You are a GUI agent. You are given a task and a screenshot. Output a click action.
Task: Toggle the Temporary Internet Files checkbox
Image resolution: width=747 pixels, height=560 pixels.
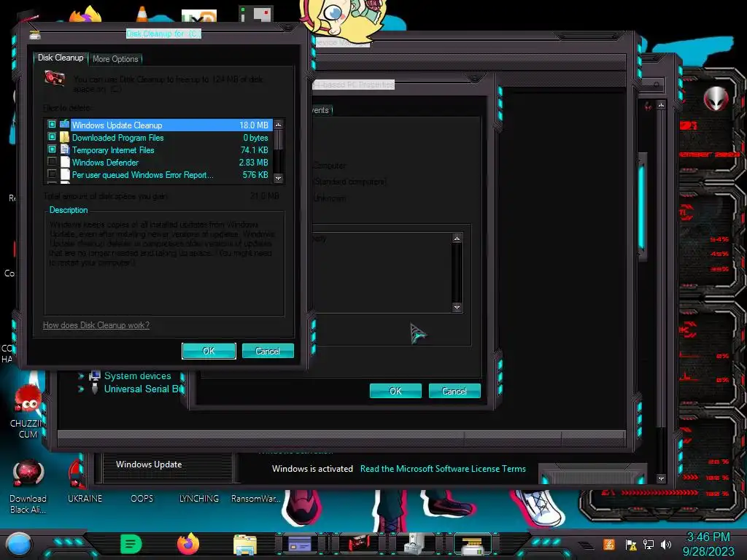[x=52, y=149]
